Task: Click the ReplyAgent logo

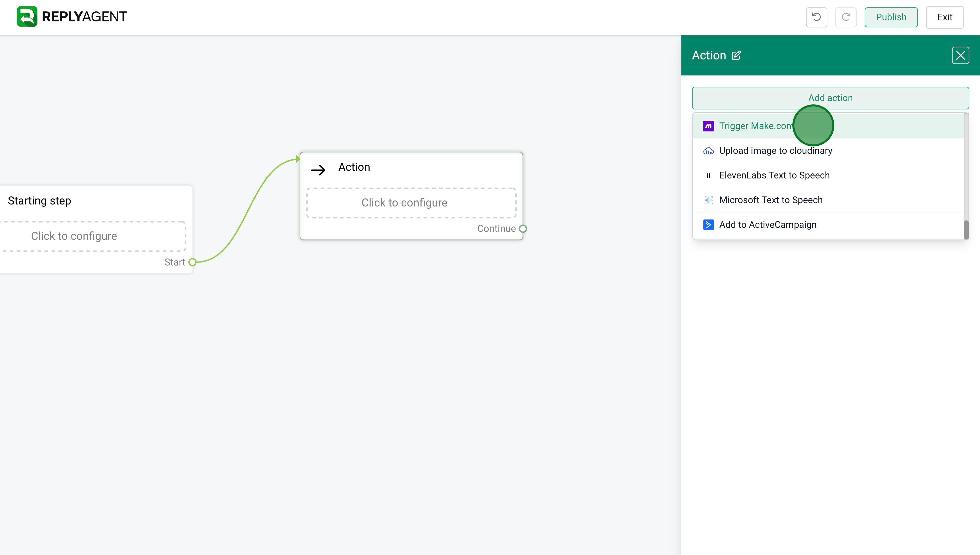Action: tap(72, 17)
